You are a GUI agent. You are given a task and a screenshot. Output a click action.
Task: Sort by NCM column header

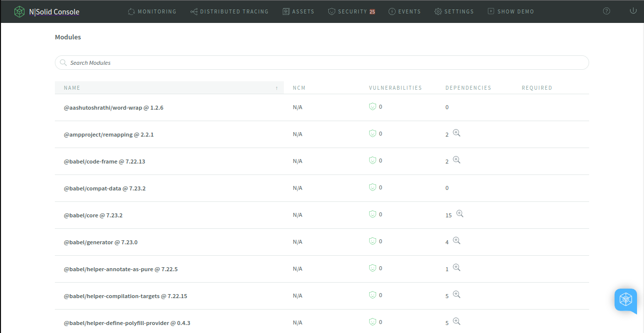(x=299, y=88)
